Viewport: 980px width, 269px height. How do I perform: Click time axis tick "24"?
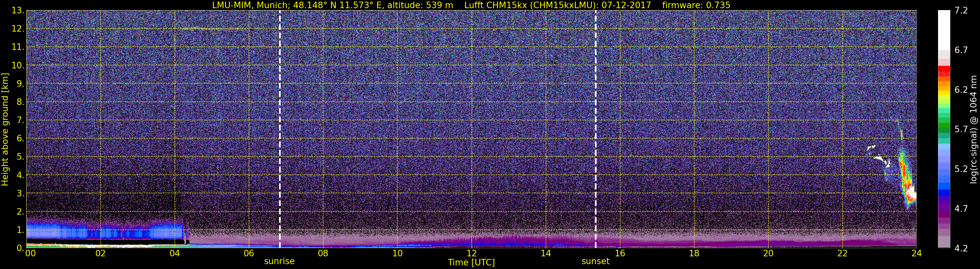click(917, 253)
